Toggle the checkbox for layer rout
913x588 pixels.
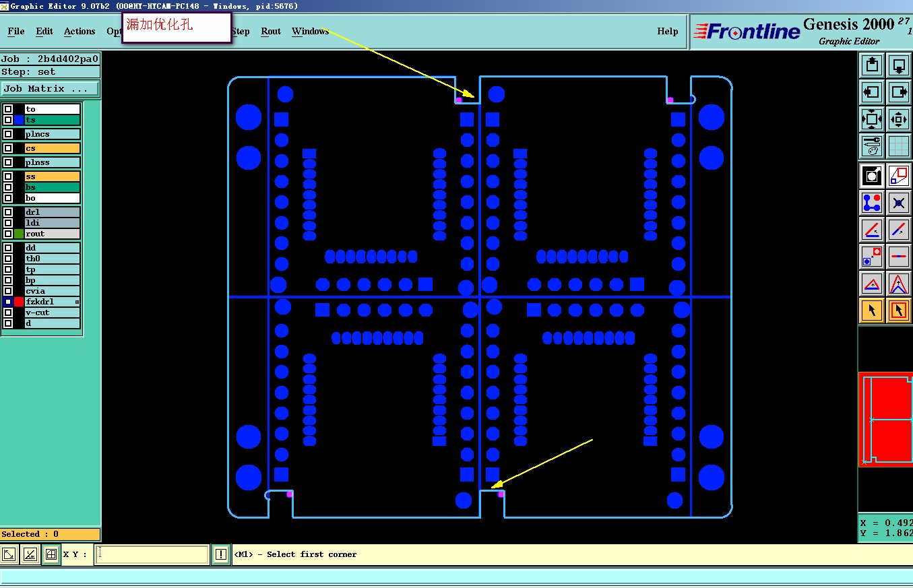click(x=8, y=234)
